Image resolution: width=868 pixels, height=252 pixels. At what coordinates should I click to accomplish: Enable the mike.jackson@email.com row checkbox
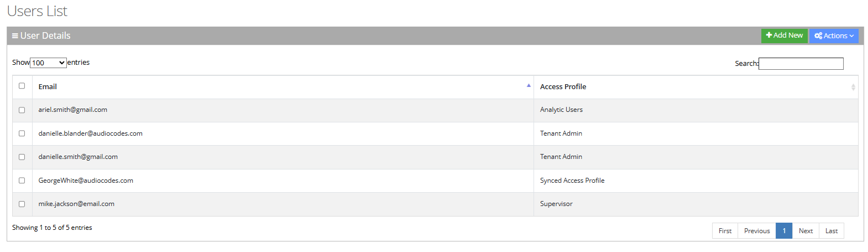(22, 204)
